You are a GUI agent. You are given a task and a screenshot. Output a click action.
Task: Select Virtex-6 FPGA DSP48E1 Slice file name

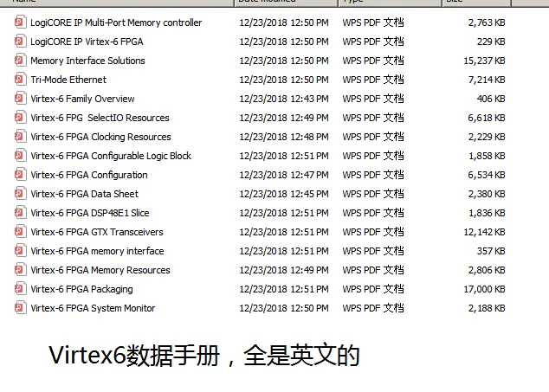coord(90,213)
